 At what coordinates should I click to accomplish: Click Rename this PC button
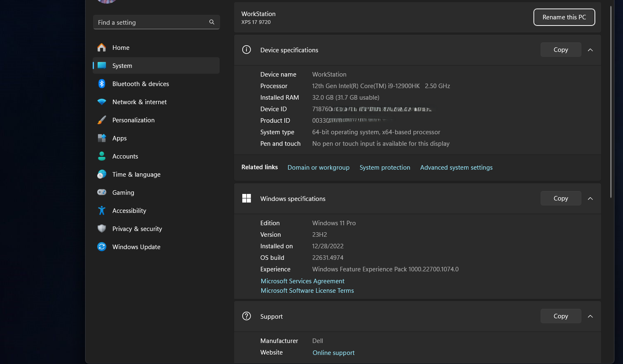click(x=564, y=17)
